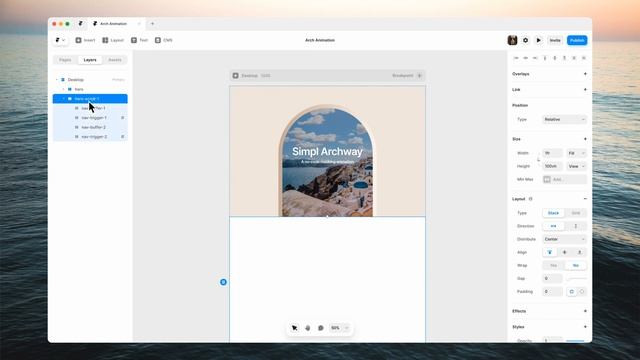Align vertical middle icon
640x360 pixels.
tap(555, 58)
